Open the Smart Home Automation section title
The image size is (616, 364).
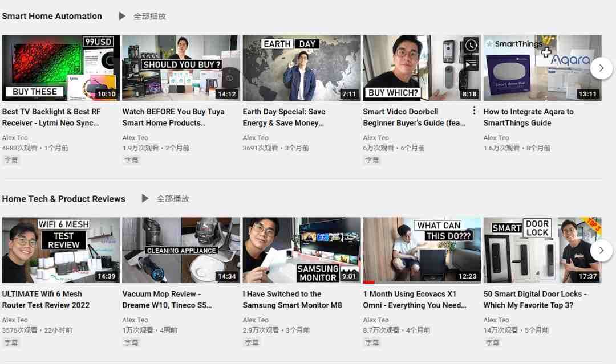52,16
